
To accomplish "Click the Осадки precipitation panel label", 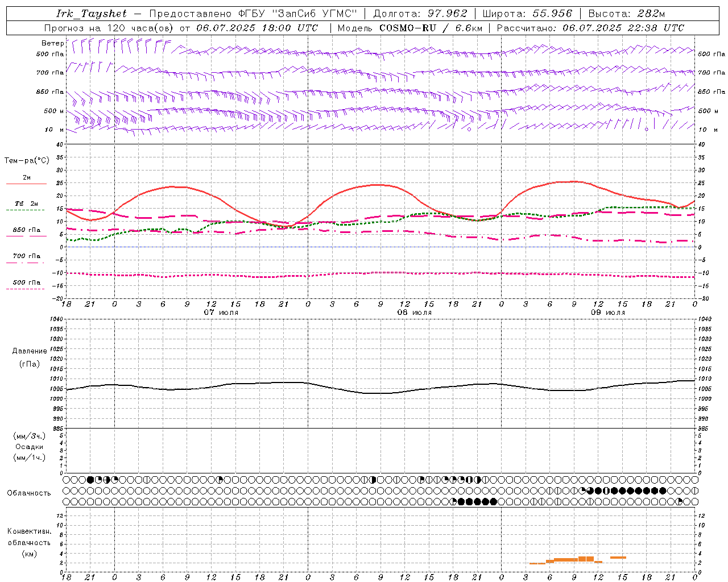I will [x=30, y=447].
